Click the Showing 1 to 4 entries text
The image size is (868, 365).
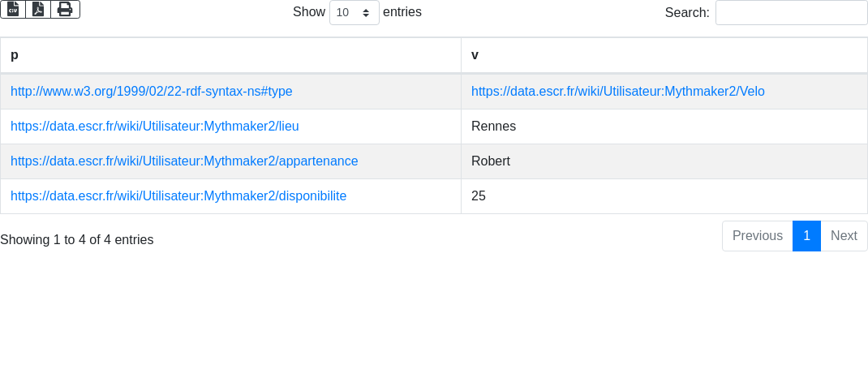point(77,240)
